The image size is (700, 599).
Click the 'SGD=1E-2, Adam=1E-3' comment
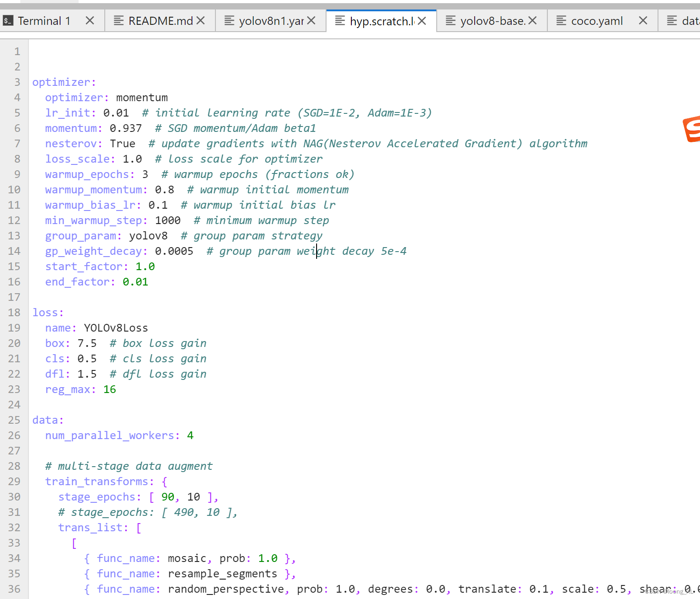tap(364, 113)
